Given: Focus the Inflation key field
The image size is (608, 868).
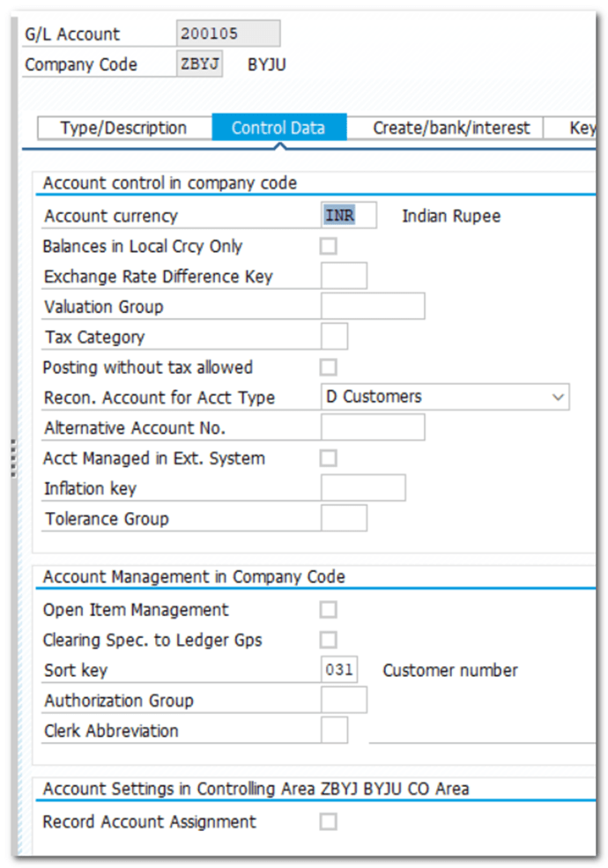Looking at the screenshot, I should click(363, 488).
